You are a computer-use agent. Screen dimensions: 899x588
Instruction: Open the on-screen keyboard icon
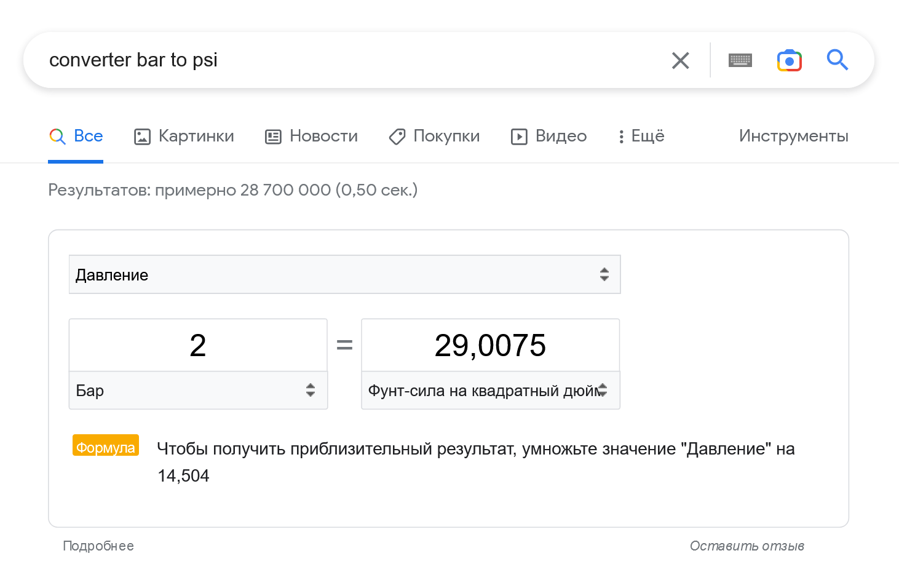[x=740, y=60]
